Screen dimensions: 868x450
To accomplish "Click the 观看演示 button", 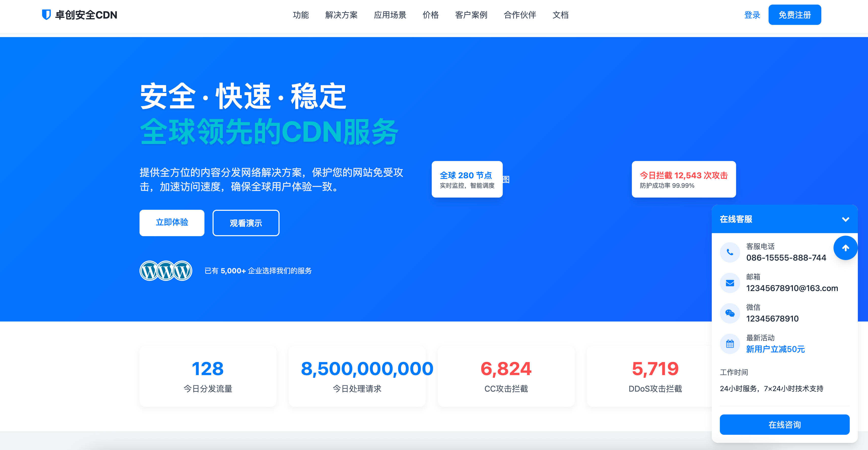I will tap(246, 223).
